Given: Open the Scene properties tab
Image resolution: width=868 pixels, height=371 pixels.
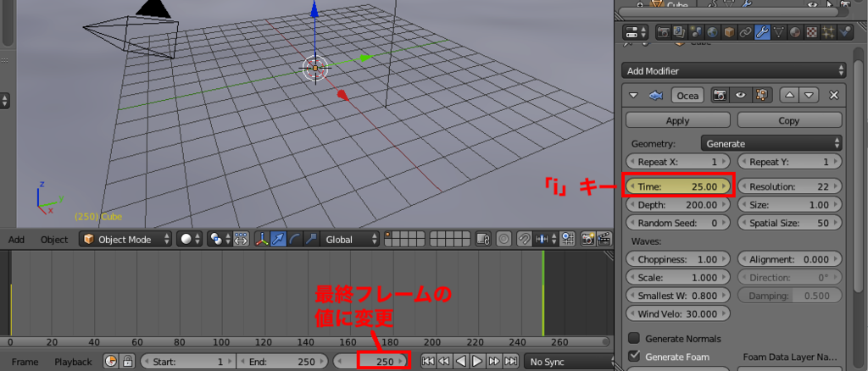Looking at the screenshot, I should point(697,32).
